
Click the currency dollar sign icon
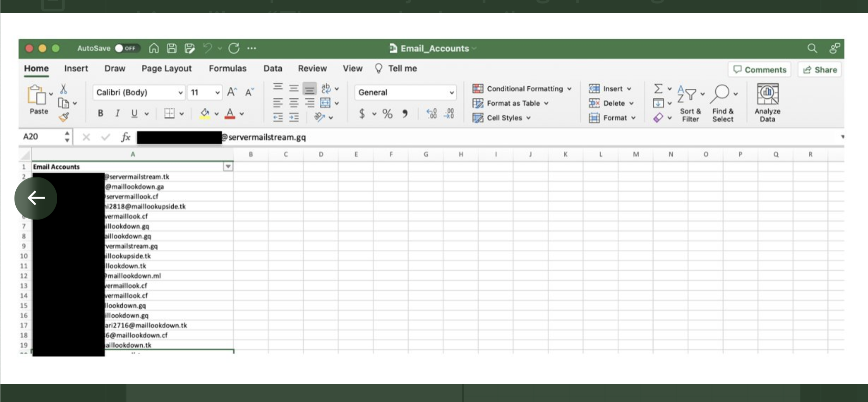(362, 114)
